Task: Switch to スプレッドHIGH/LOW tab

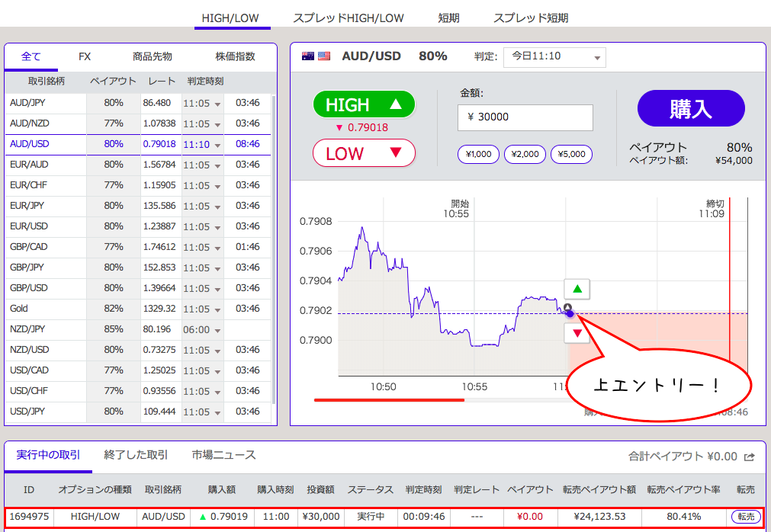Action: 349,18
